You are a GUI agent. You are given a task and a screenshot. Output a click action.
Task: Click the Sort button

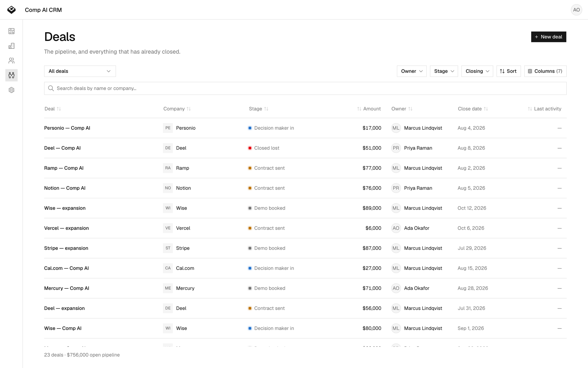[509, 71]
